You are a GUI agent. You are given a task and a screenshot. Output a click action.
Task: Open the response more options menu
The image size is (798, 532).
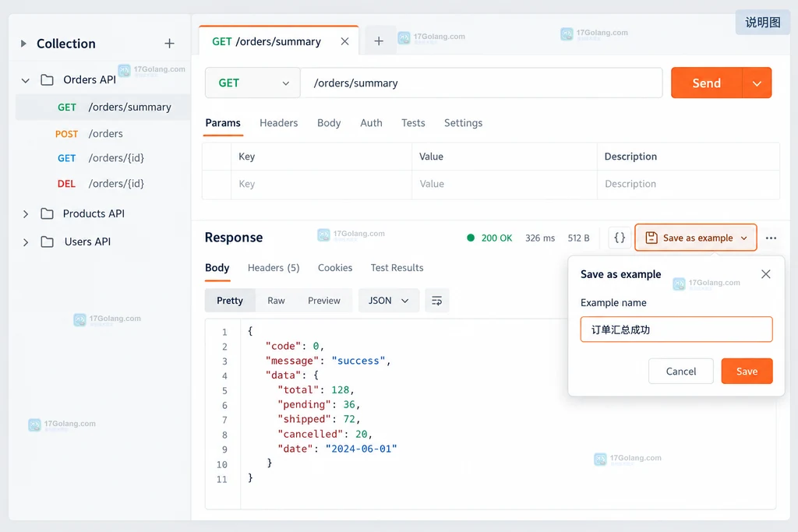771,238
